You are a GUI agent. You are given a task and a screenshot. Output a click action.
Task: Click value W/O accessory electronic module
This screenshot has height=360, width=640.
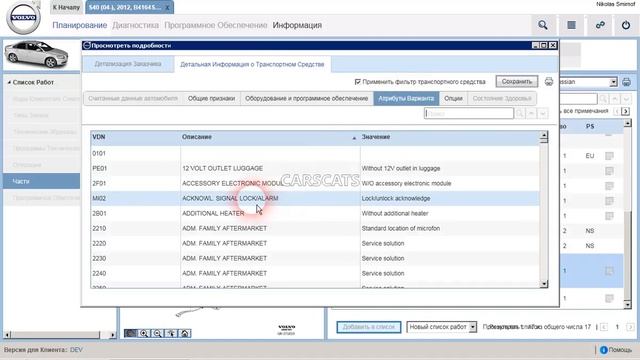(406, 184)
